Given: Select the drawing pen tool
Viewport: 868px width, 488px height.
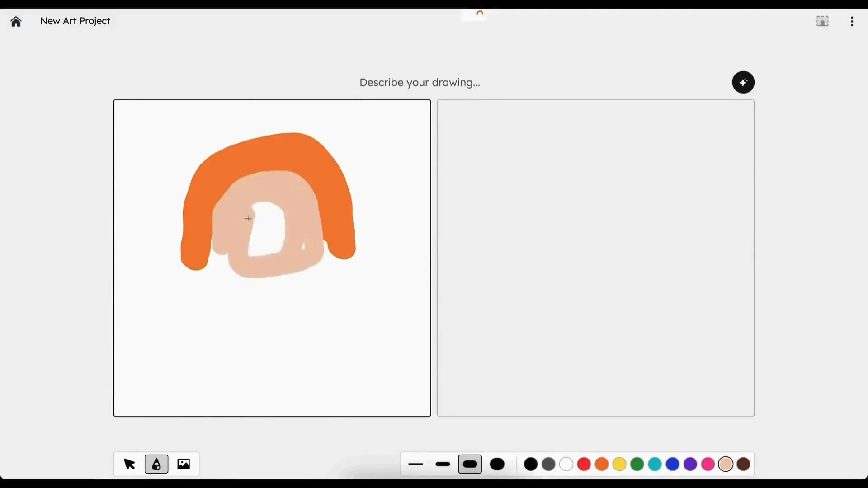Looking at the screenshot, I should click(156, 464).
